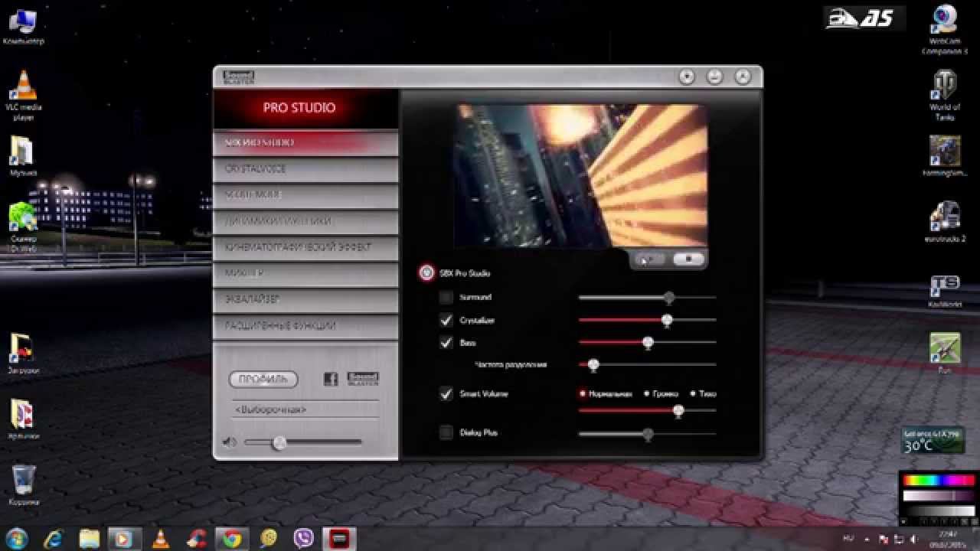The width and height of the screenshot is (980, 551).
Task: Open the Viber taskbar icon
Action: 304,538
